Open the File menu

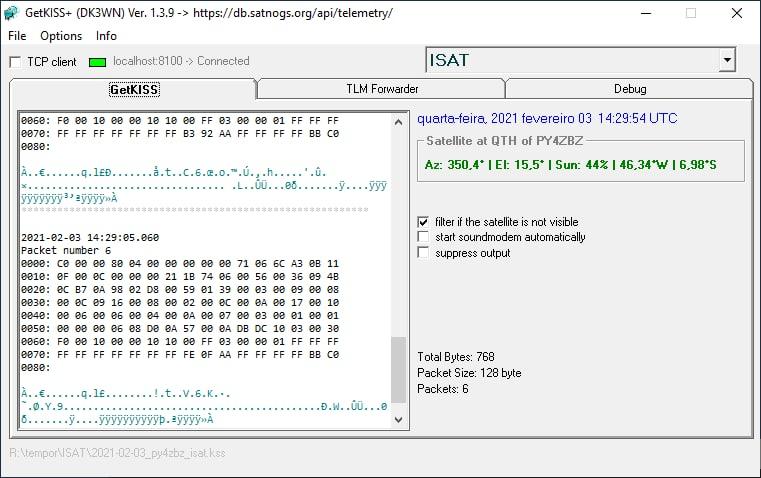(17, 36)
